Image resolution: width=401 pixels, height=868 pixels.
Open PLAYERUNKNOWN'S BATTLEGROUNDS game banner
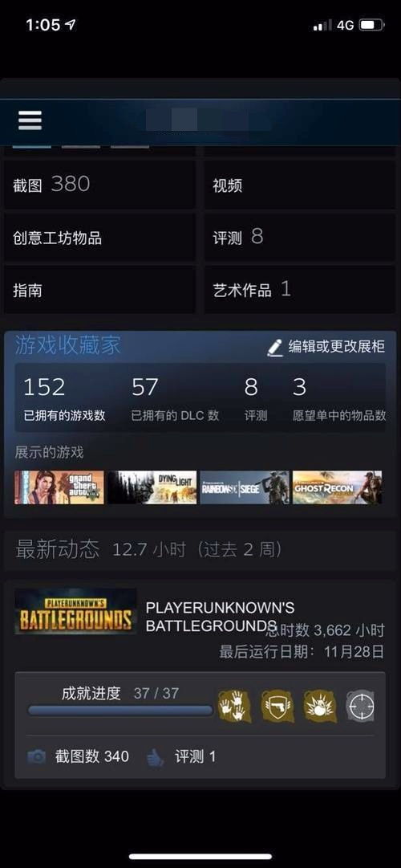point(75,611)
